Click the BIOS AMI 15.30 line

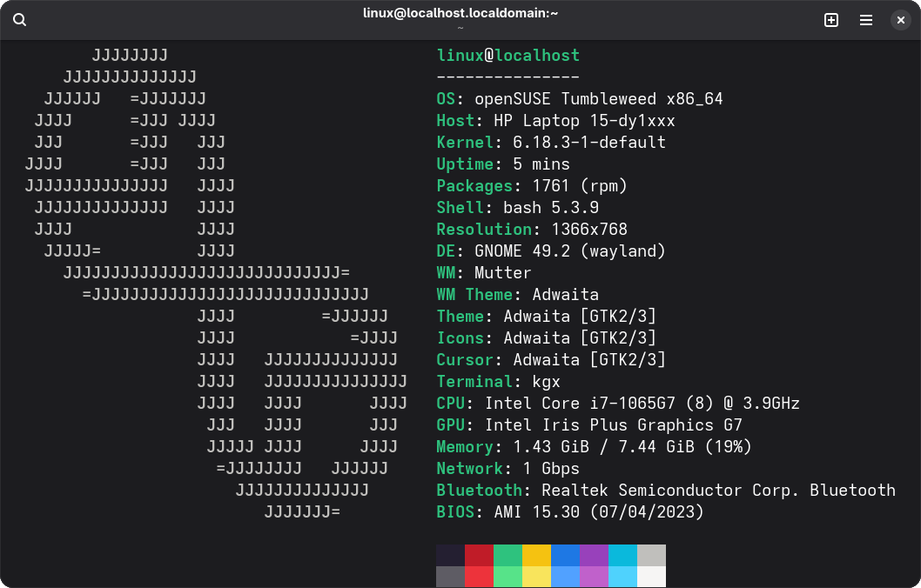pyautogui.click(x=569, y=512)
